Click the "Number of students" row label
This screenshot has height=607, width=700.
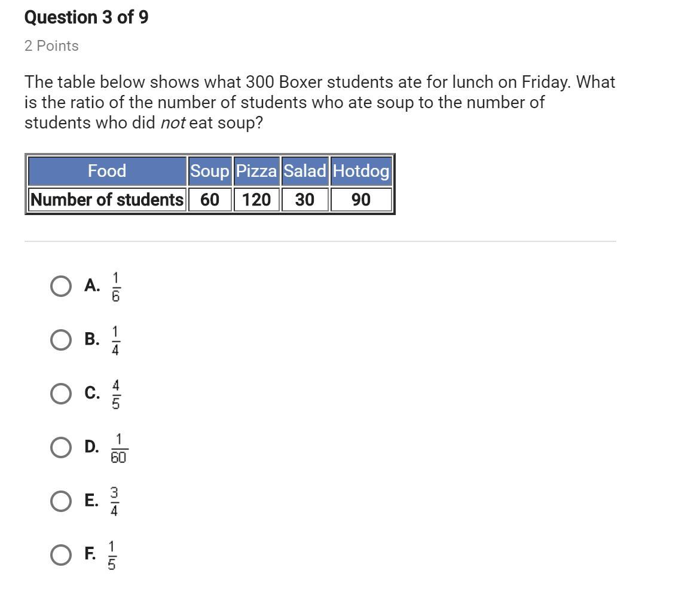tap(107, 200)
